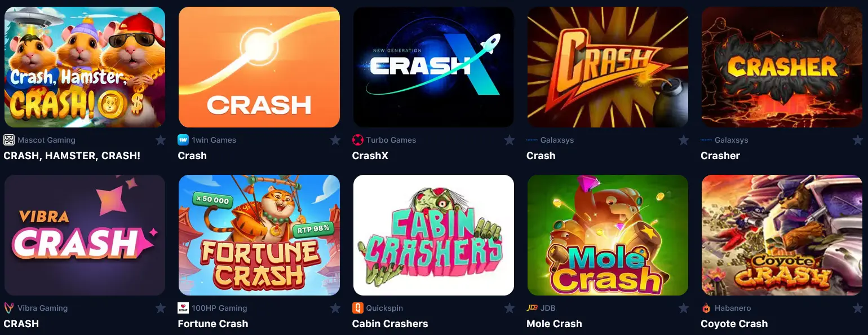Mark Crasher by Galaxsys as favorite
This screenshot has height=335, width=868.
pos(858,140)
